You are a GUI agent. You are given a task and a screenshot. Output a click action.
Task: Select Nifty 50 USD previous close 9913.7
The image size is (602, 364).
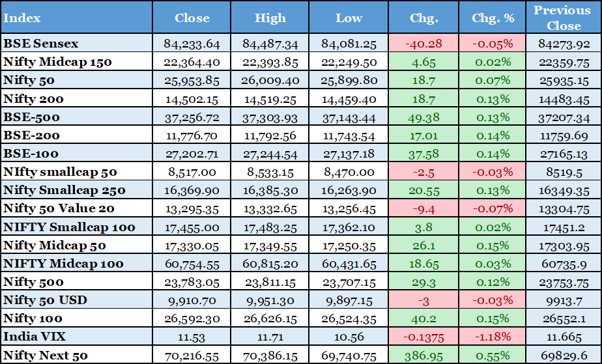[564, 301]
